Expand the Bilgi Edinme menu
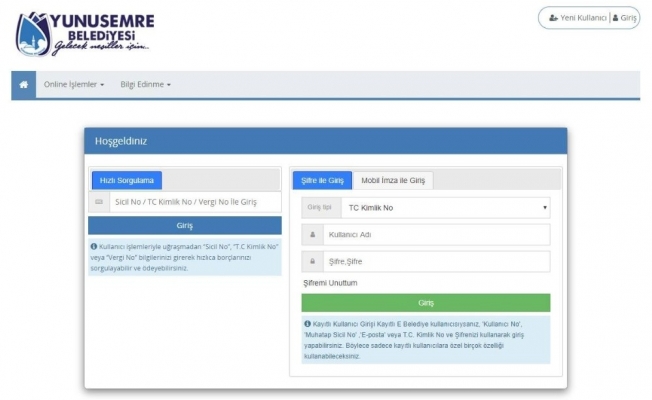Screen dimensions: 652x400 point(145,85)
